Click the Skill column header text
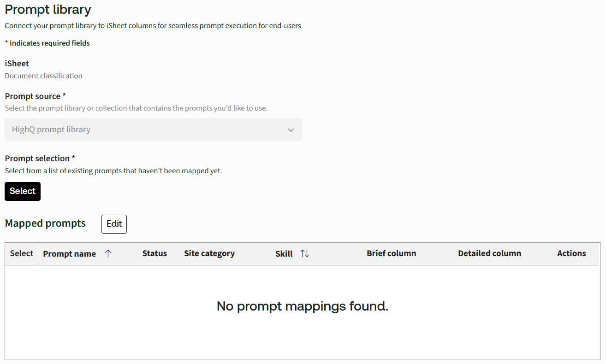 pos(284,254)
